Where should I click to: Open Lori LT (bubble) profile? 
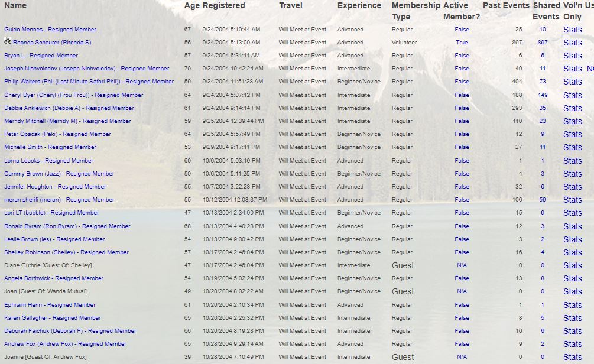[x=51, y=213]
